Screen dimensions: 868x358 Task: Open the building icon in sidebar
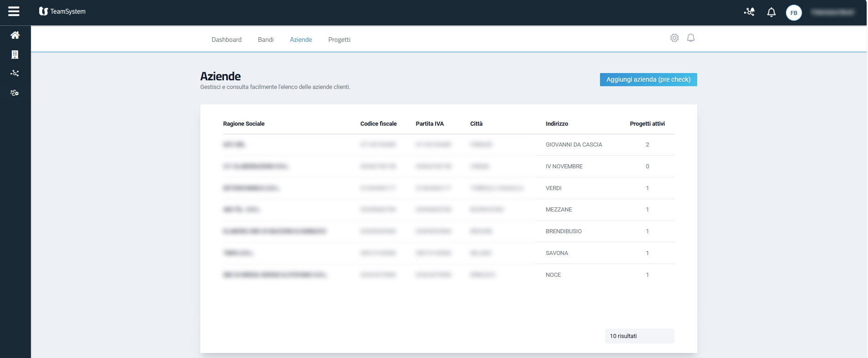pyautogui.click(x=15, y=54)
